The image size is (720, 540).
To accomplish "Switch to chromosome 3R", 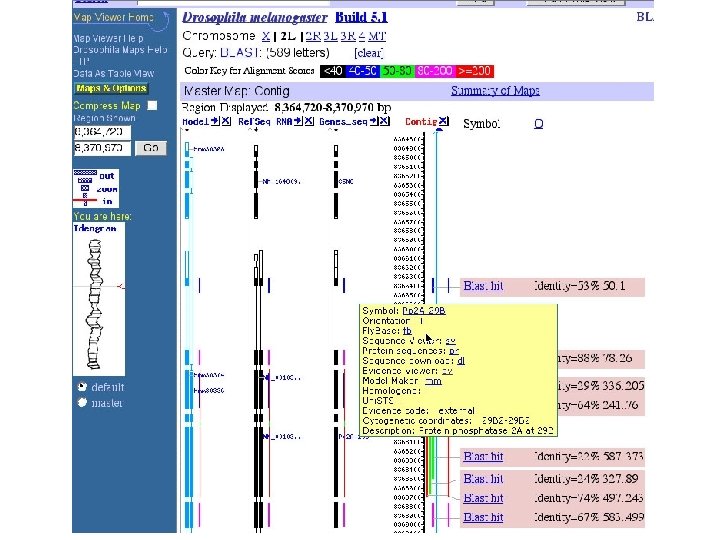I will (348, 36).
